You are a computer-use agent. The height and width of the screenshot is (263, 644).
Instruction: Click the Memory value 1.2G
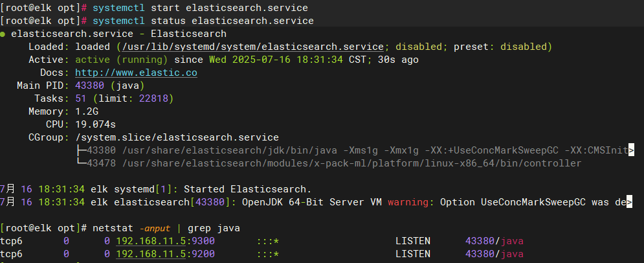click(x=87, y=111)
